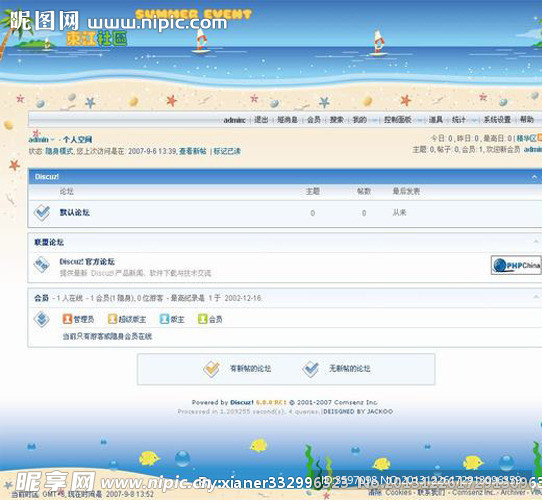Open the 个人空间 link
Viewport: 542px width, 500px height.
(x=77, y=140)
